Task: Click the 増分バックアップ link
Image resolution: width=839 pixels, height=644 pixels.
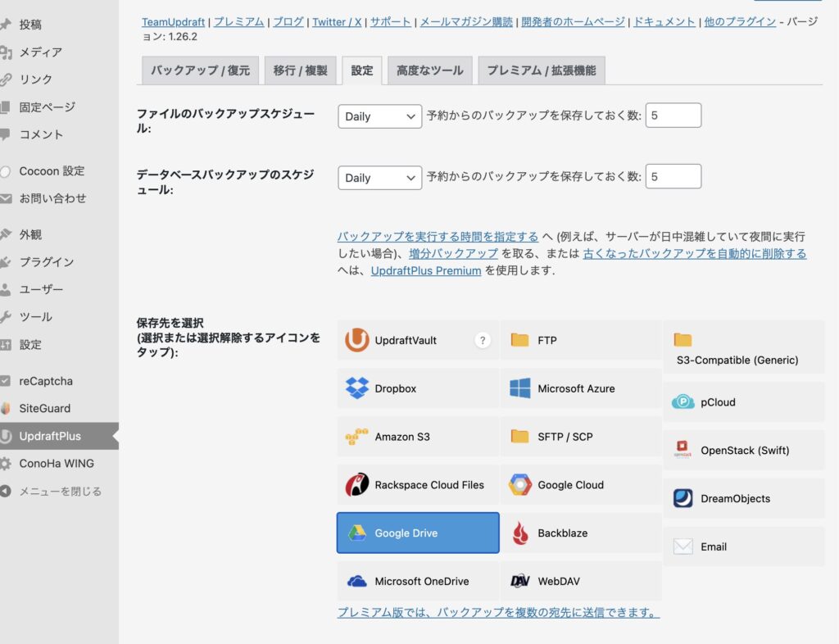Action: [x=453, y=253]
